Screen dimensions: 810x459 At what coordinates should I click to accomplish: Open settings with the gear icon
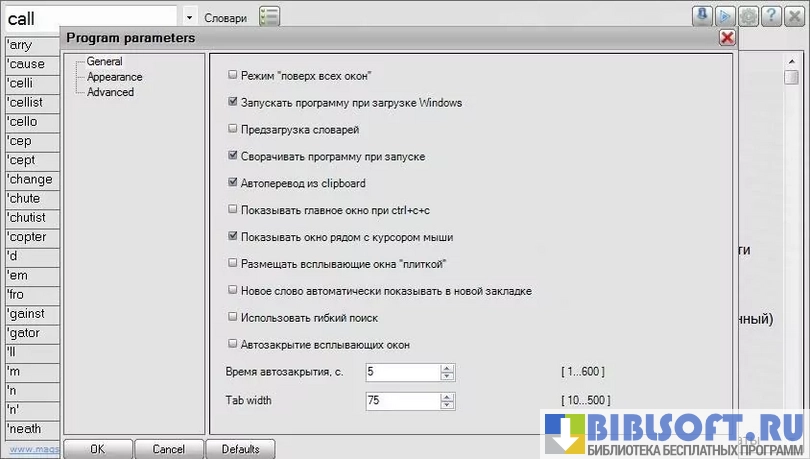tap(746, 17)
